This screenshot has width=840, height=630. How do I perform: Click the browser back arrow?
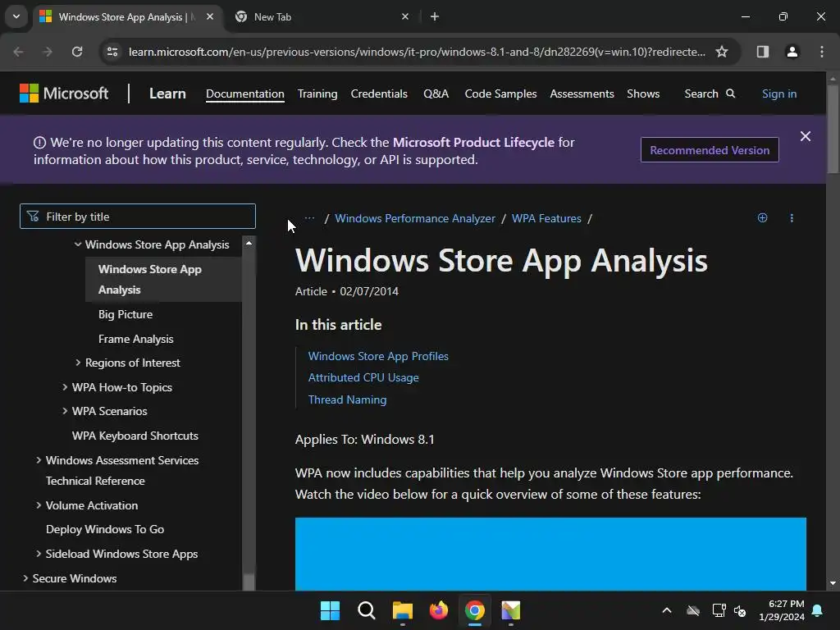[19, 52]
